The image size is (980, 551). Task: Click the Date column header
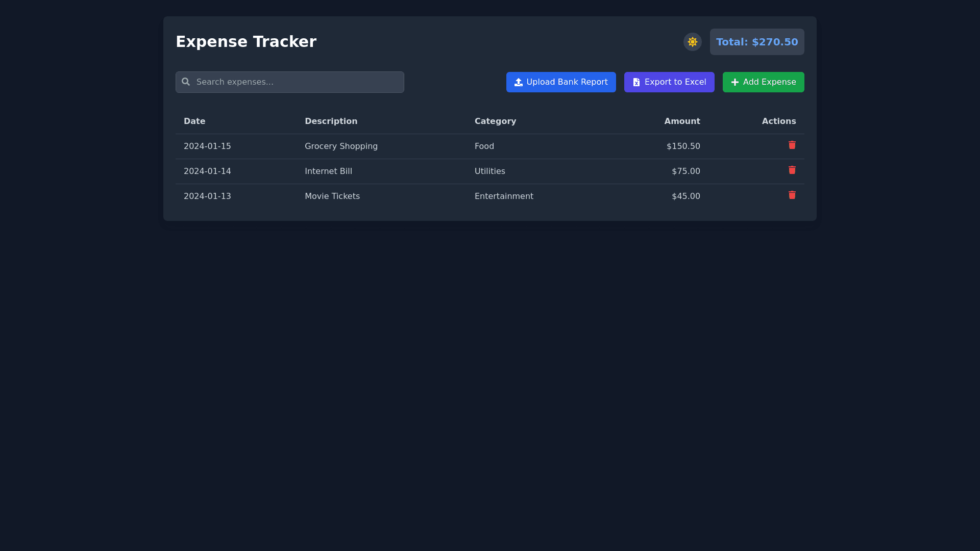194,121
